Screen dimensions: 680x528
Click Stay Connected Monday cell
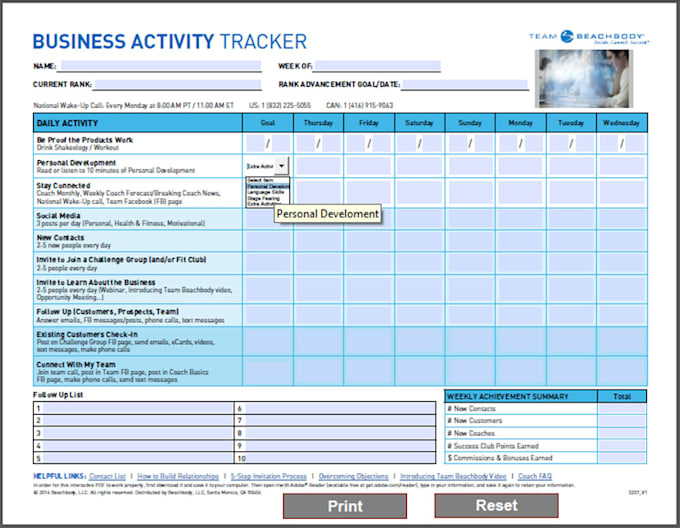520,192
